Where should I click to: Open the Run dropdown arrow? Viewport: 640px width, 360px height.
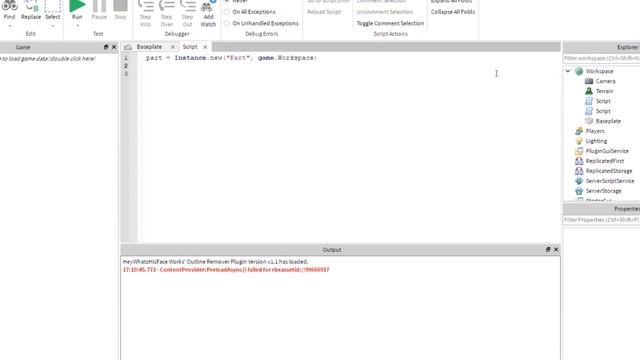(77, 26)
